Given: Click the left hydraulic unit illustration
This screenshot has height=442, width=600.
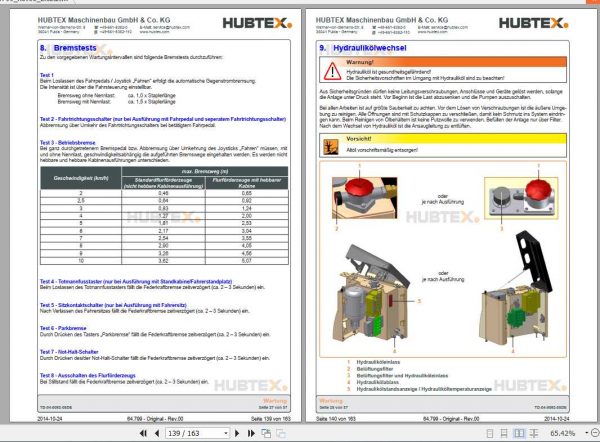Looking at the screenshot, I should pos(372,294).
